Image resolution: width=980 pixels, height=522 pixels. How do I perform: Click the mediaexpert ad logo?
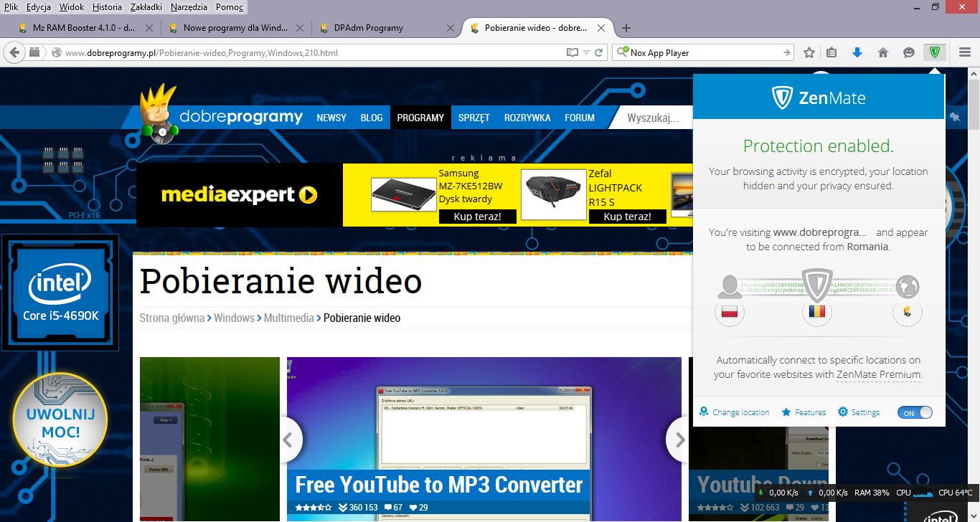click(x=239, y=195)
